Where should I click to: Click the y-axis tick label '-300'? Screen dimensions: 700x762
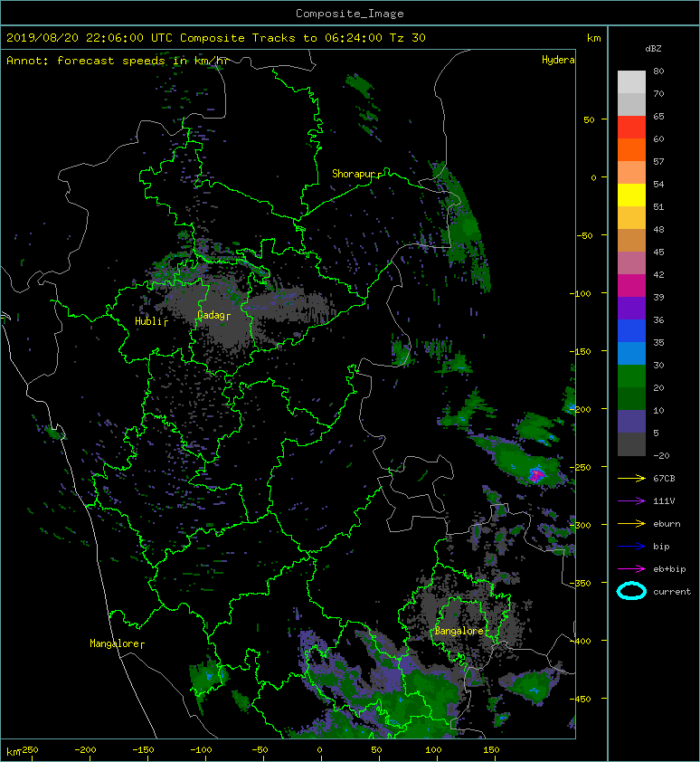(x=580, y=525)
